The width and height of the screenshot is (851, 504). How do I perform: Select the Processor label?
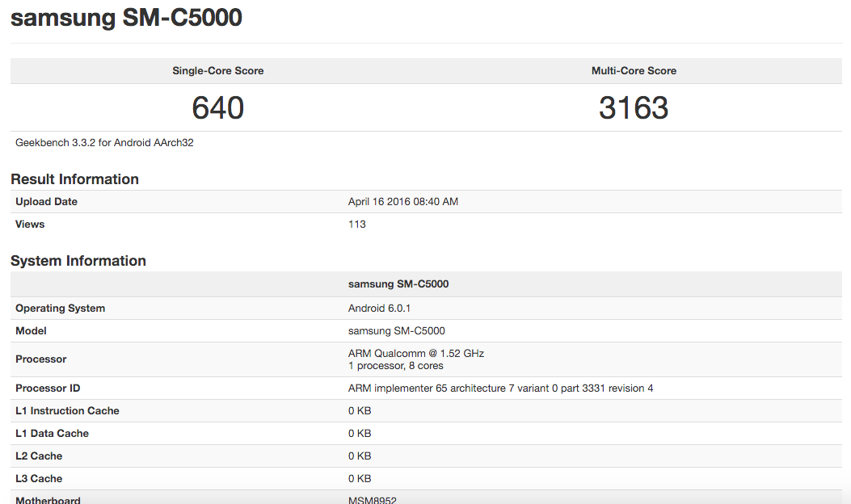(40, 359)
